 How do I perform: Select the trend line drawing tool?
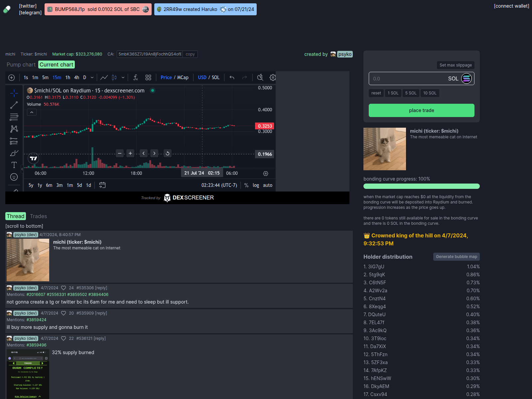(x=14, y=105)
